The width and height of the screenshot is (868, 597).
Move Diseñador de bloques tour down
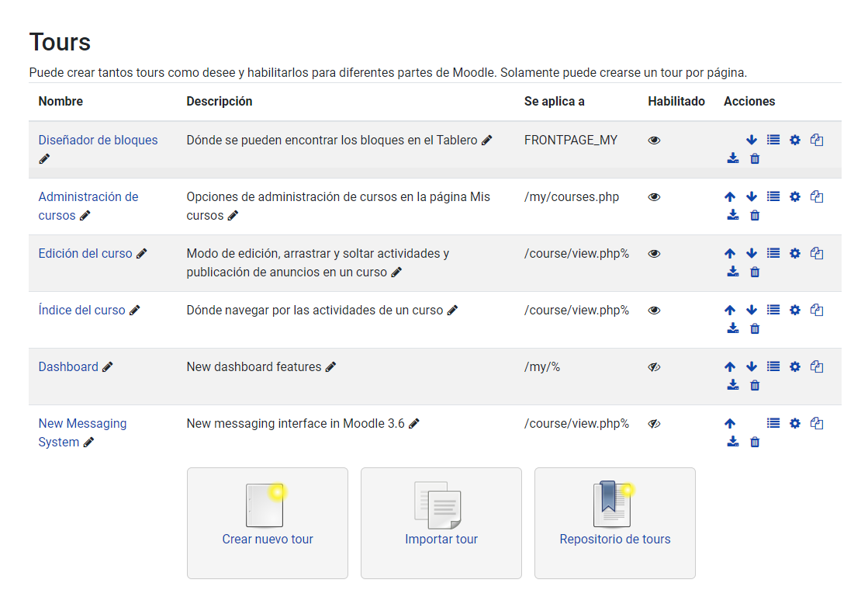pos(751,141)
